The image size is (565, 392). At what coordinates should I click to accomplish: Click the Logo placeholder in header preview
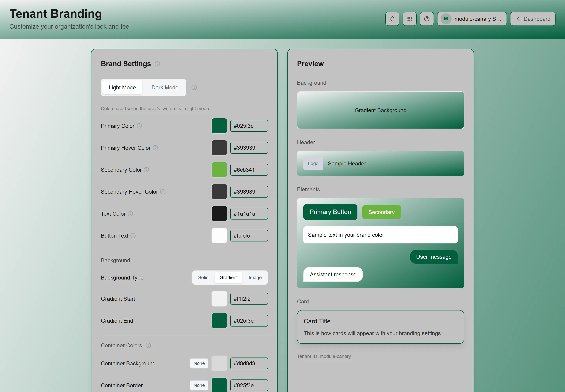tap(313, 163)
